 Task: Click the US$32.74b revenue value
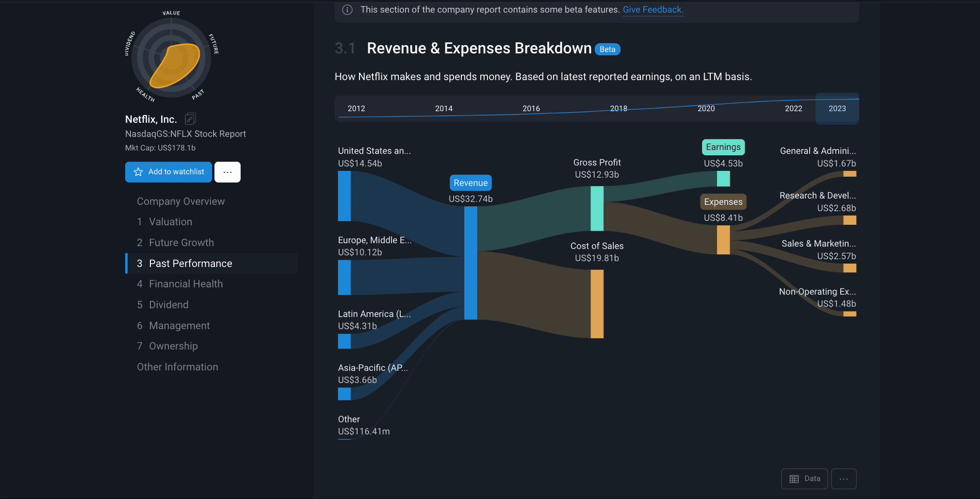pos(471,199)
